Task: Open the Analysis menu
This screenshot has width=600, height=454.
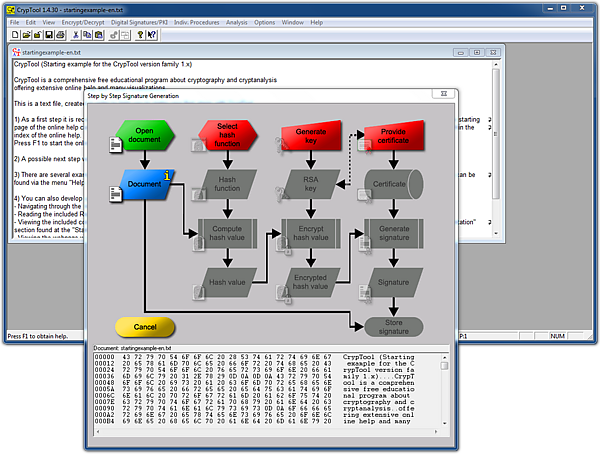Action: 236,21
